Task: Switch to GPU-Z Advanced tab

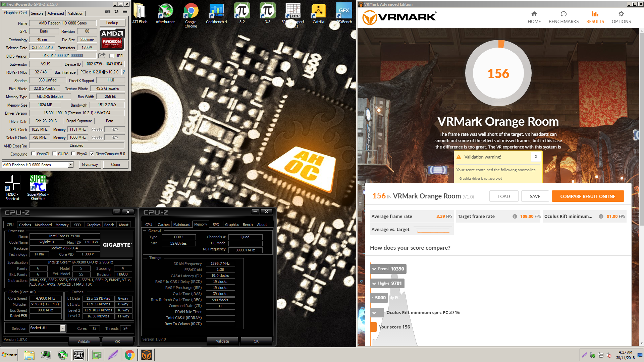Action: tap(56, 13)
